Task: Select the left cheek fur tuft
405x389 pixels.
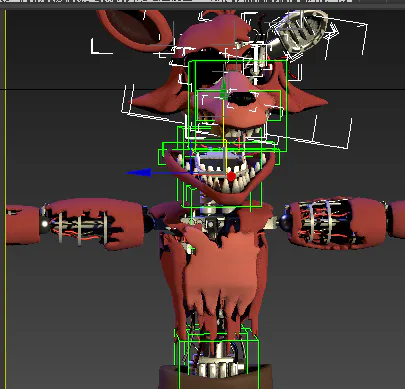Action: [157, 97]
